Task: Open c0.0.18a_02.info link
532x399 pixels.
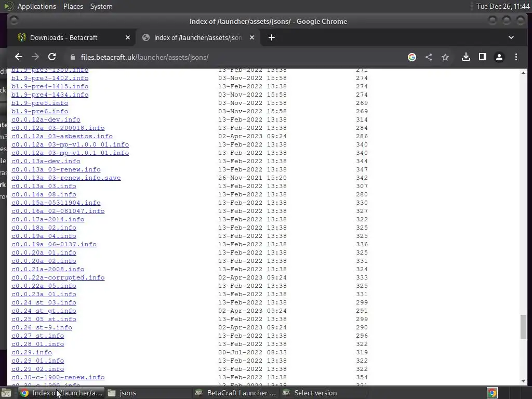Action: [44, 228]
